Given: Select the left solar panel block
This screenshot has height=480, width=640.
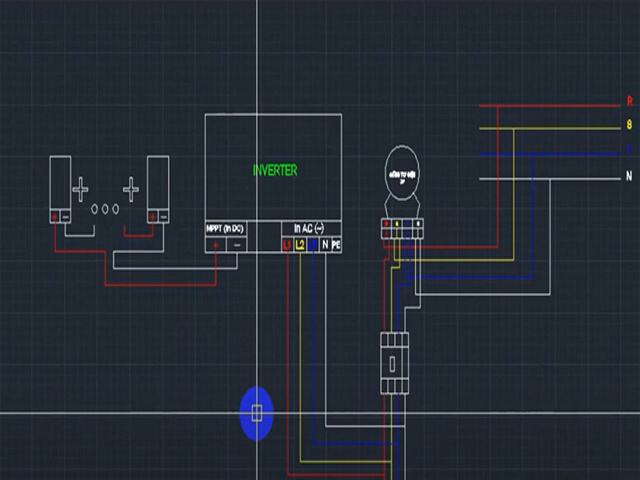Looking at the screenshot, I should point(60,189).
